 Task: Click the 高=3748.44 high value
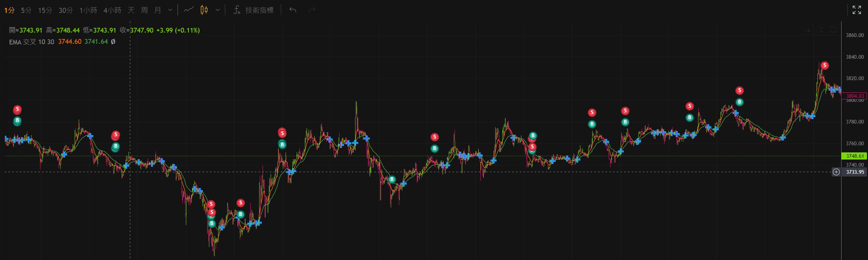(63, 30)
